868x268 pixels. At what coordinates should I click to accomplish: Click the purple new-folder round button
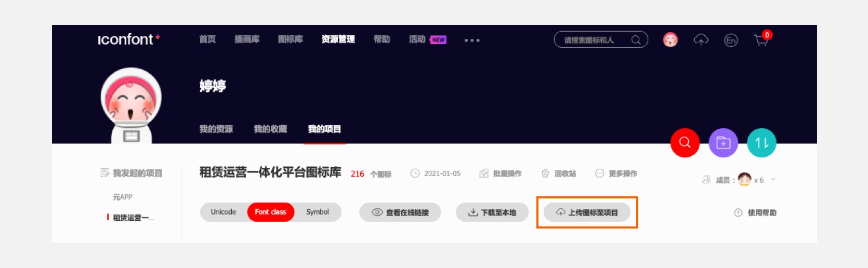pos(724,143)
